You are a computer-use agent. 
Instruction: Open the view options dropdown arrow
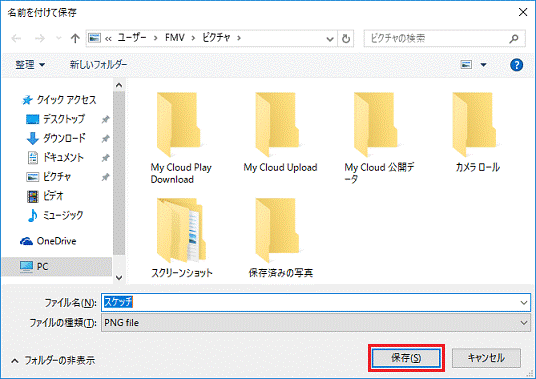(483, 65)
